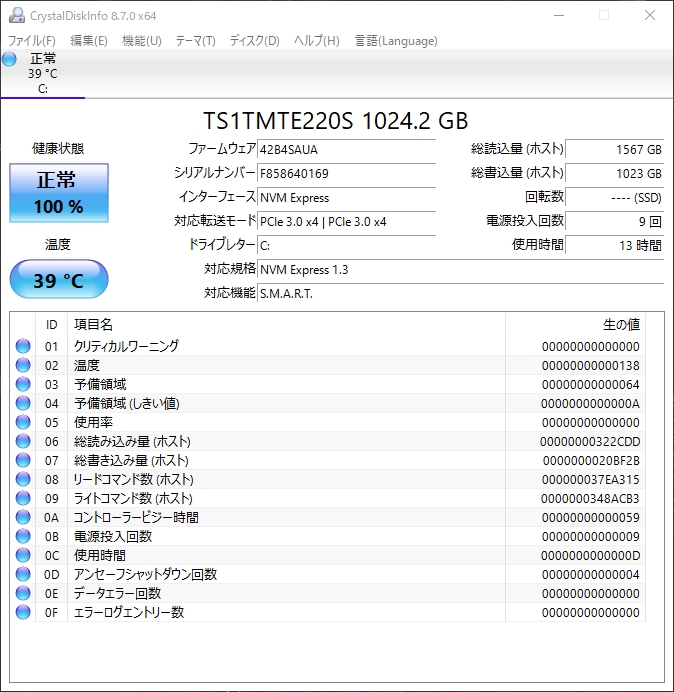
Task: Click raw value 000000020BF2B
Action: [591, 460]
